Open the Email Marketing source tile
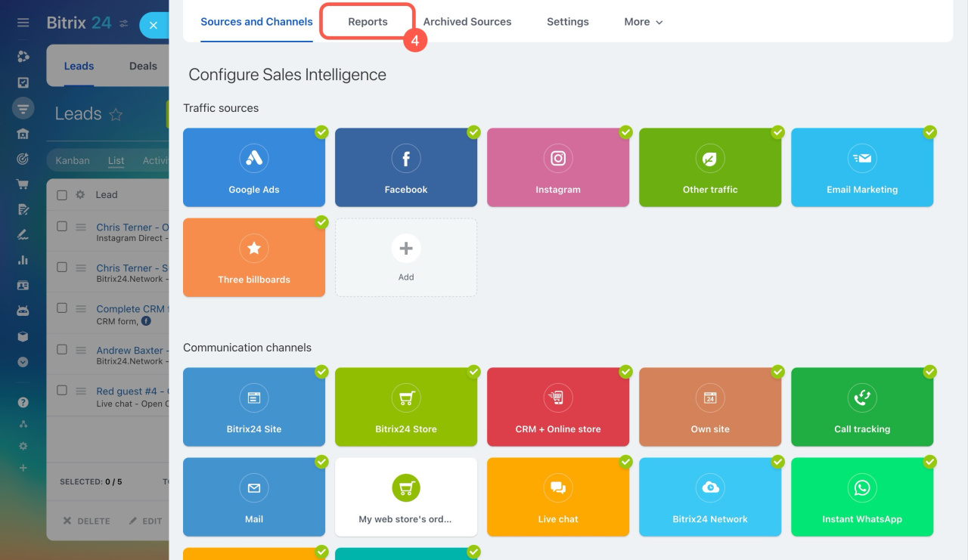 (x=862, y=167)
